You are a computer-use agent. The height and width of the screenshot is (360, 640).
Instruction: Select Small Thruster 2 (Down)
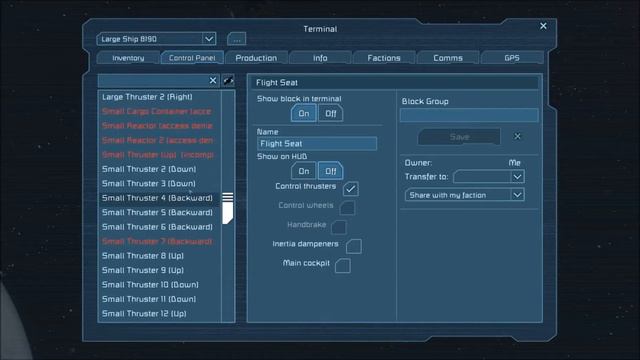click(x=160, y=169)
